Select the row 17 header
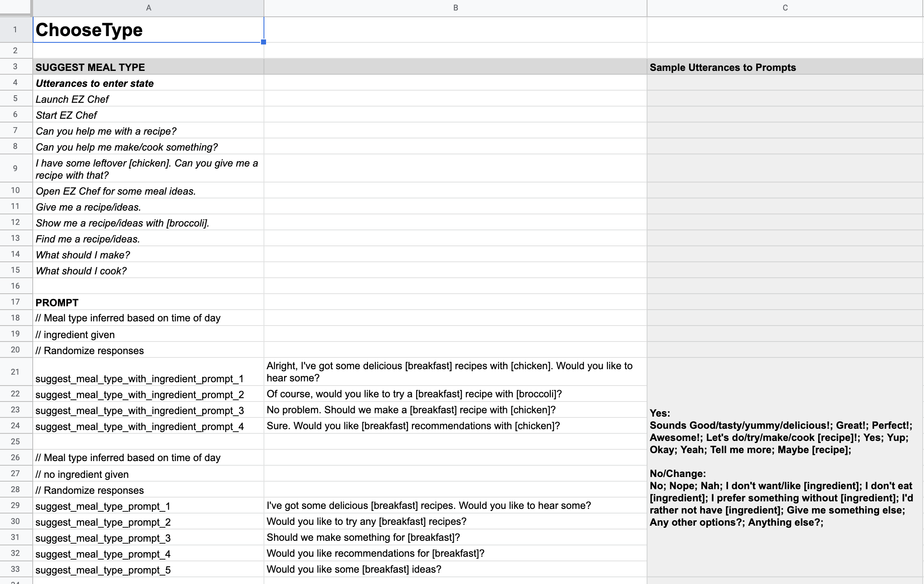Viewport: 924px width, 584px height. tap(16, 302)
